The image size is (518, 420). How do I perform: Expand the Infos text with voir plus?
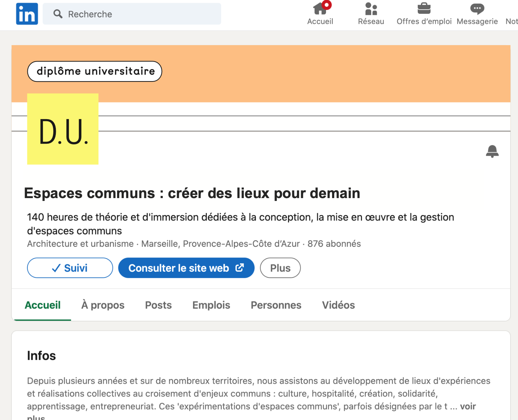point(468,406)
